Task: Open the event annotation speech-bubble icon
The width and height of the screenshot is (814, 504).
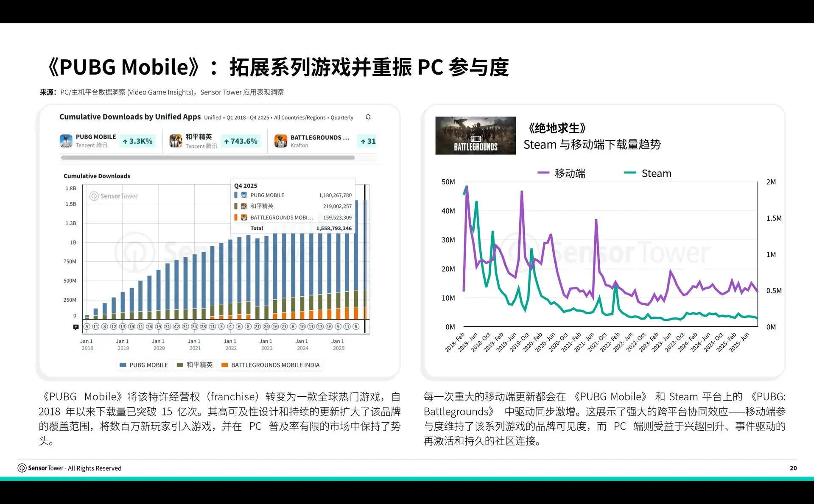Action: [x=76, y=326]
